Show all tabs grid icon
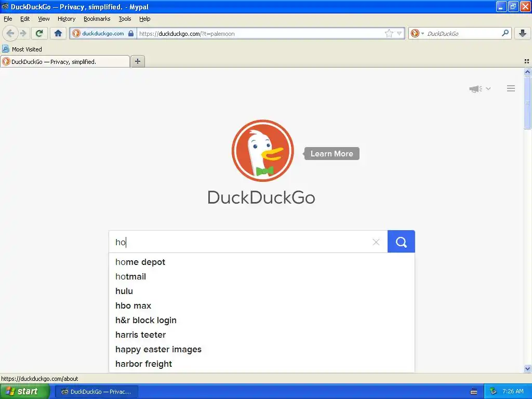Viewport: 532px width, 399px height. [x=527, y=61]
